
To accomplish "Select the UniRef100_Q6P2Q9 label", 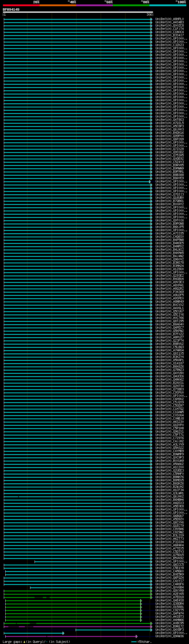I will tap(170, 139).
